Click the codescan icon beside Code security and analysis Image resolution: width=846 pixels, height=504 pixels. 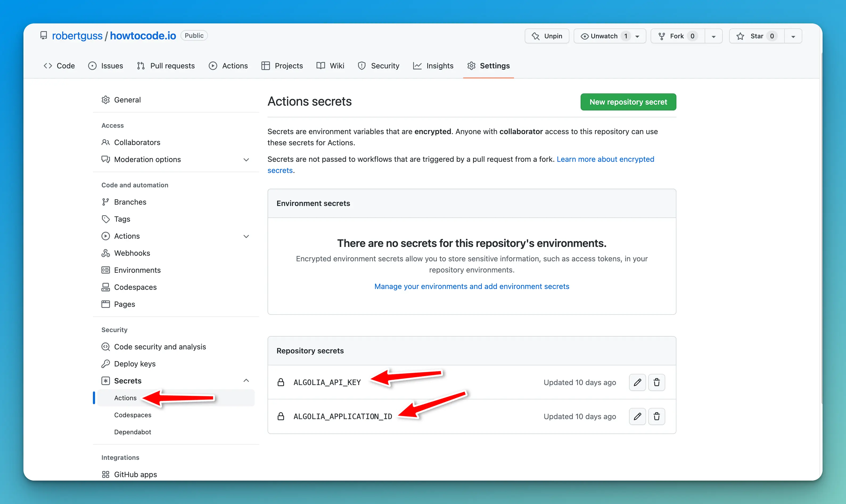click(x=106, y=347)
